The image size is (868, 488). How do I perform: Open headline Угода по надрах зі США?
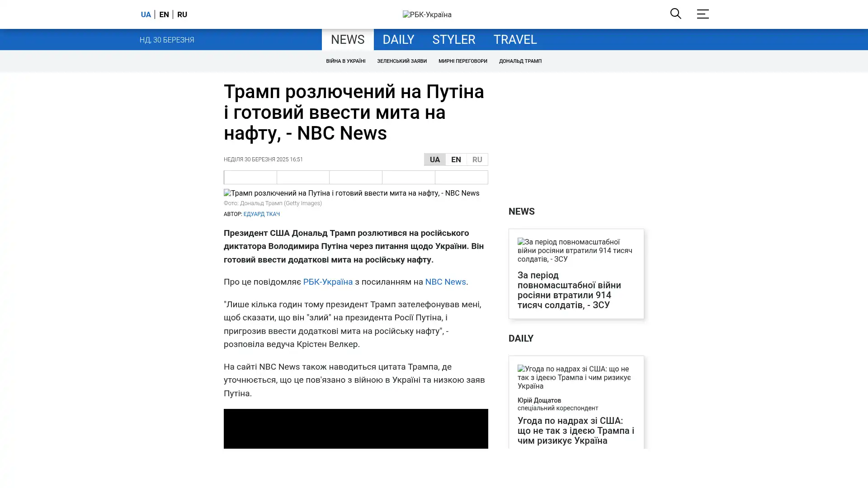click(x=576, y=431)
